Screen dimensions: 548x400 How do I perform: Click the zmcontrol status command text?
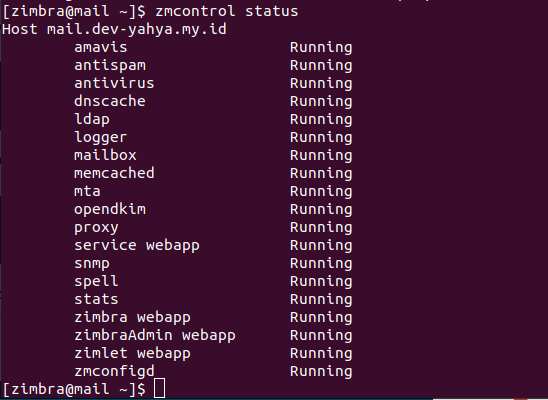(227, 11)
